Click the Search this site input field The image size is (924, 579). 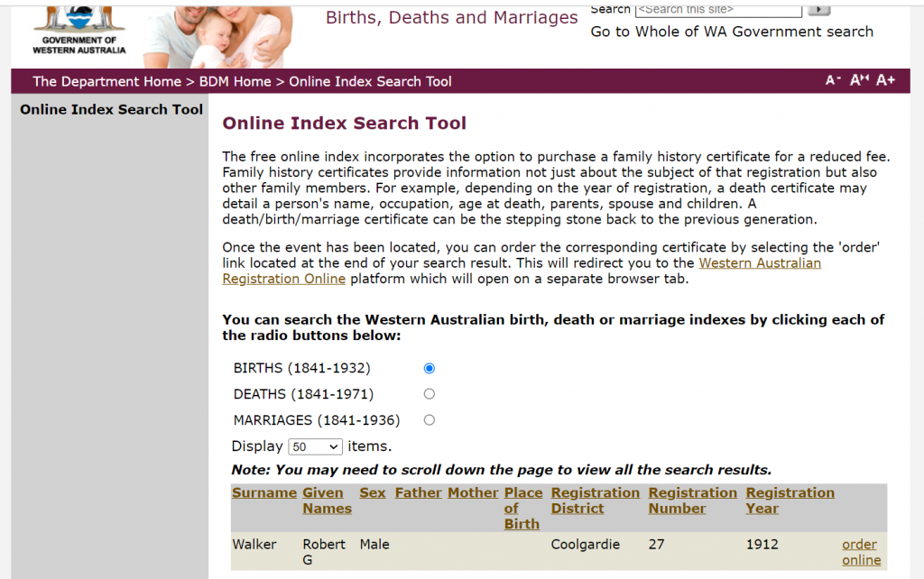pyautogui.click(x=718, y=10)
